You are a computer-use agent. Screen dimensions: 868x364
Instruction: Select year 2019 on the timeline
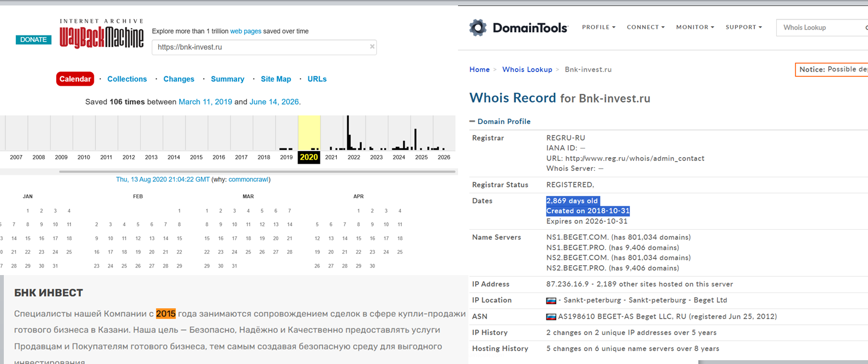pyautogui.click(x=286, y=157)
